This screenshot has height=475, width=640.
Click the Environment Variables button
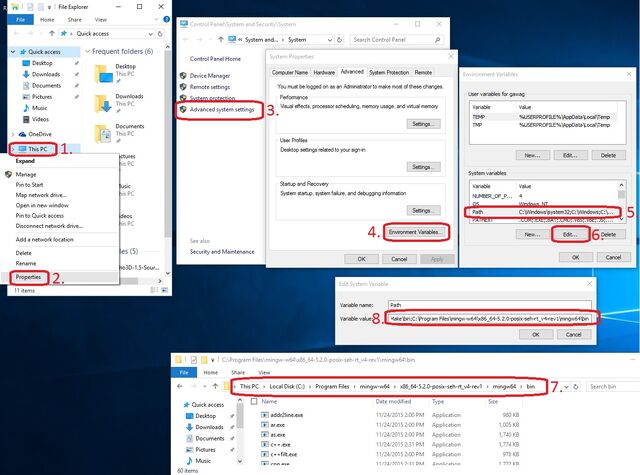(414, 232)
